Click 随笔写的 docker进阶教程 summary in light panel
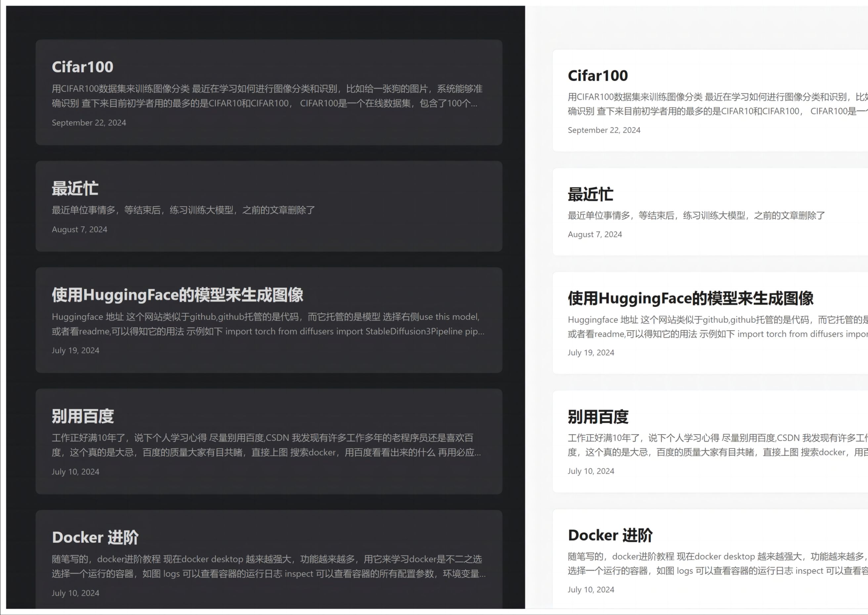This screenshot has height=615, width=868. (x=718, y=564)
